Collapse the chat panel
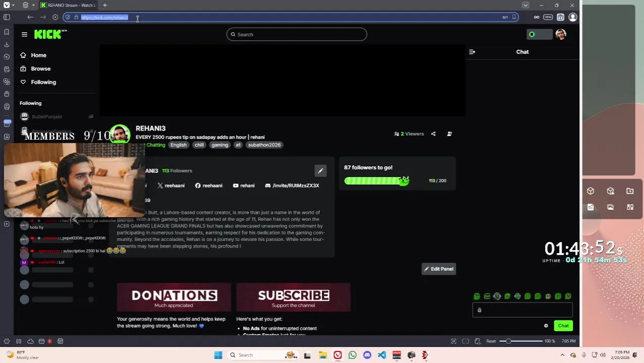 [472, 52]
